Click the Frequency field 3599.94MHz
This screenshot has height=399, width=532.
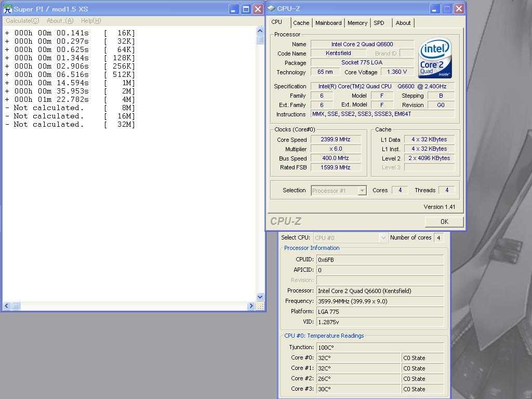(380, 301)
